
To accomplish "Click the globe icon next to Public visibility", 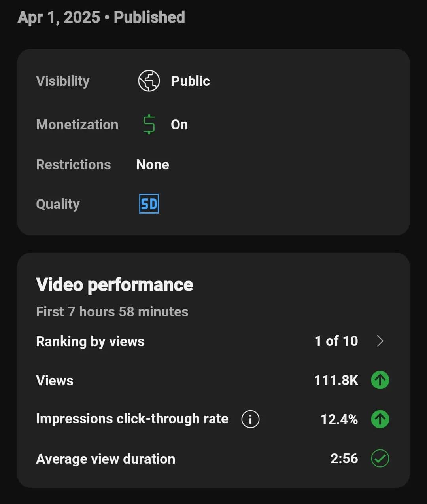I will [149, 81].
